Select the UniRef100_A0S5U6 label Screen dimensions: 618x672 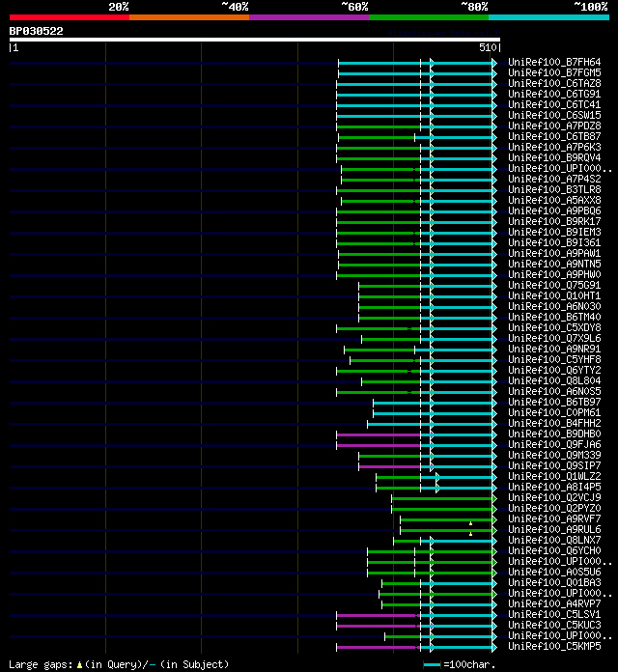[554, 572]
